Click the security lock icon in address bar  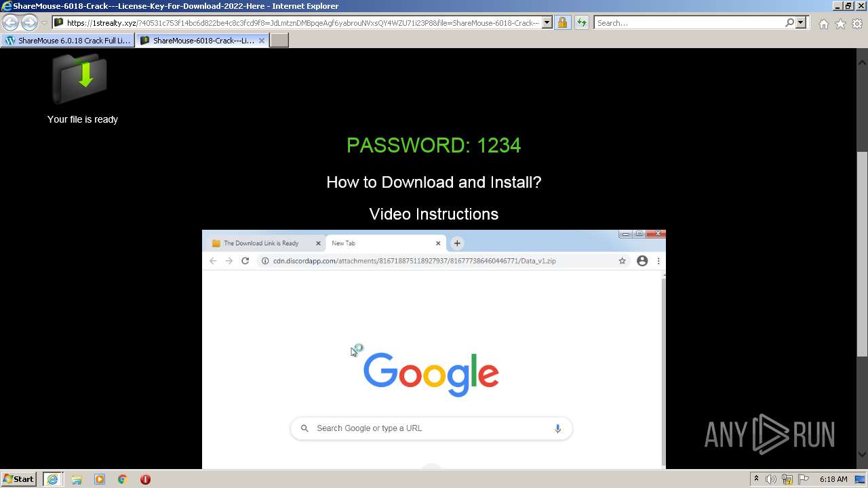click(562, 23)
